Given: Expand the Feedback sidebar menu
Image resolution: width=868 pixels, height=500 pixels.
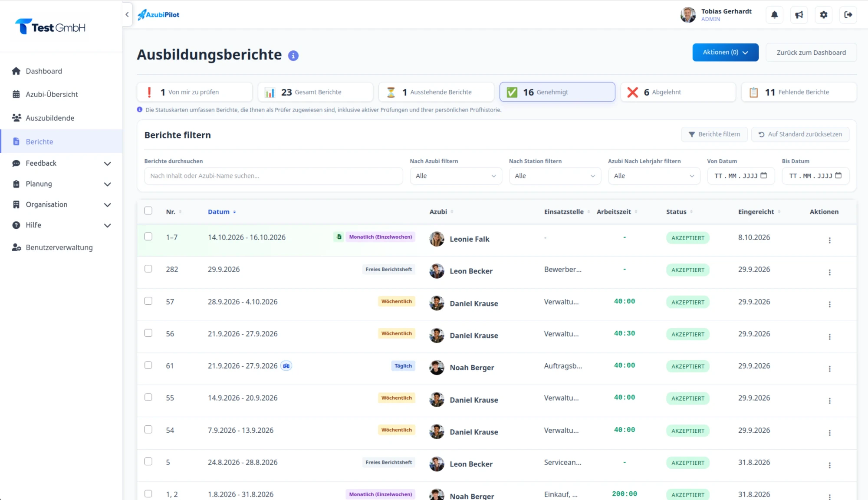Looking at the screenshot, I should [61, 163].
